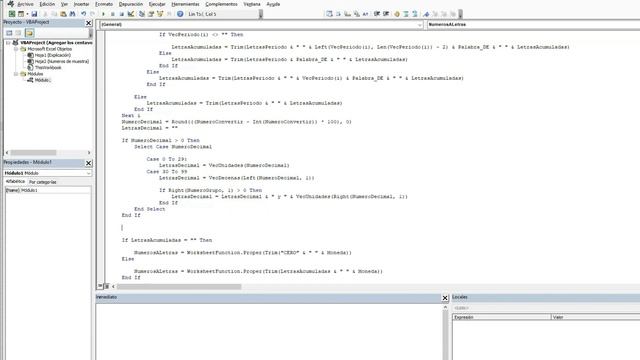Open Find with the binoculars icon

click(73, 14)
